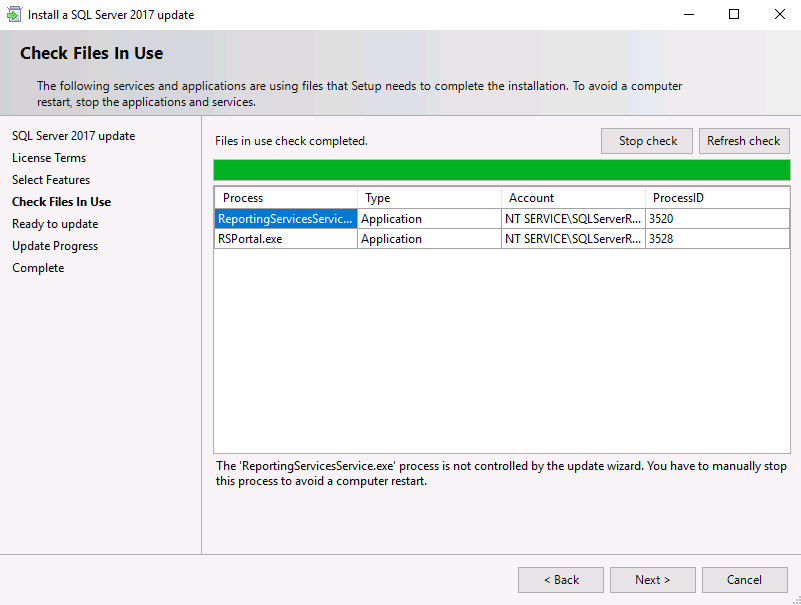Sort by the Process column header
Screen dimensions: 801x605
click(286, 198)
